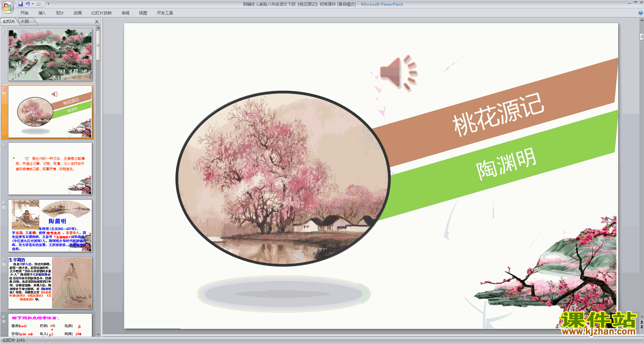Select the 幻灯片 pane tab
644x344 pixels.
(9, 21)
